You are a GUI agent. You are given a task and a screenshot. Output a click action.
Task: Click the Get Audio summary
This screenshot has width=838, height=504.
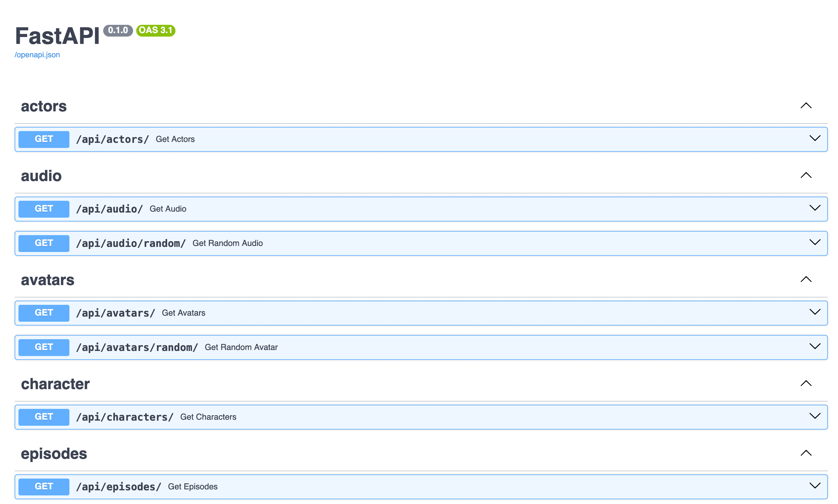[168, 209]
